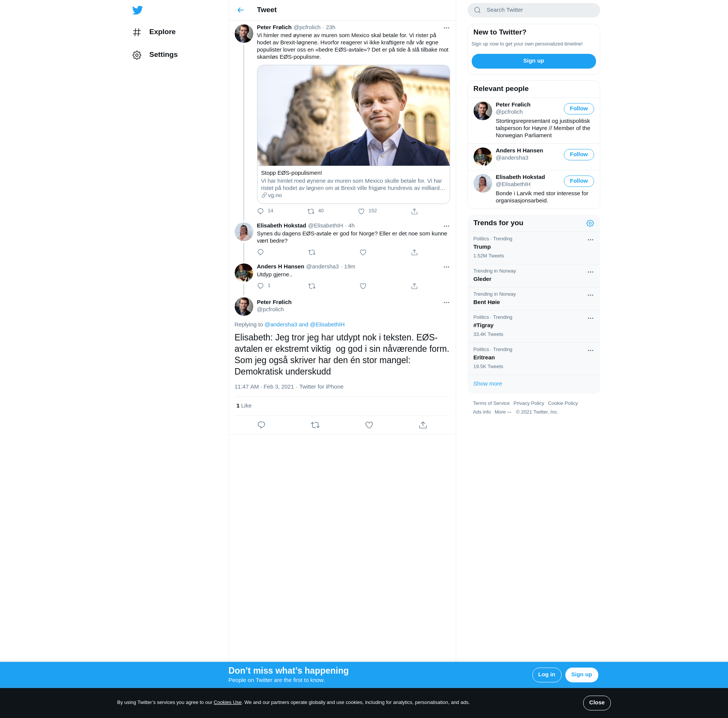
Task: Open the 1 Like list
Action: pos(244,406)
